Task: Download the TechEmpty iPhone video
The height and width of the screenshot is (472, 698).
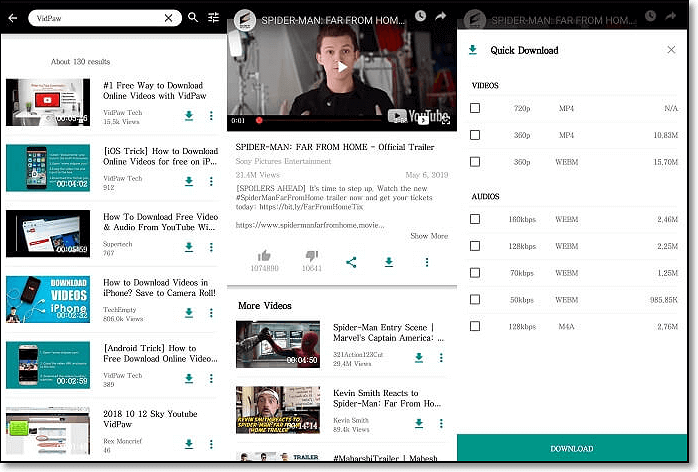Action: tap(189, 313)
